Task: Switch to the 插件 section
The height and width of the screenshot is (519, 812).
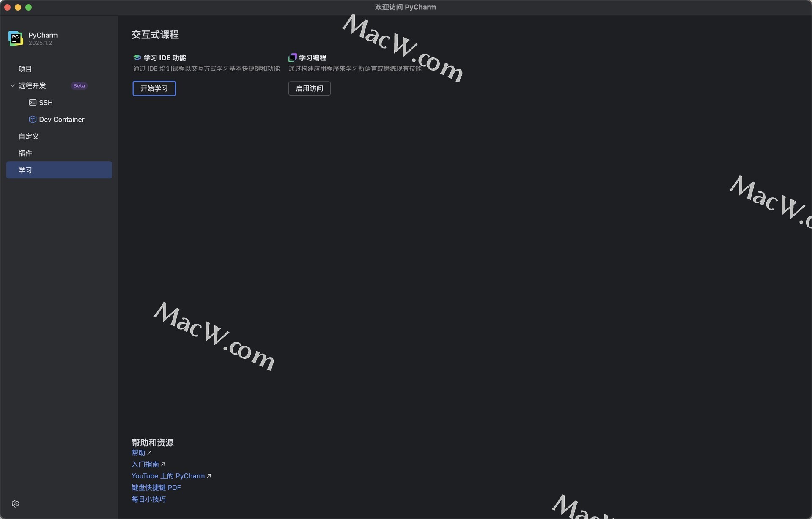Action: click(59, 153)
